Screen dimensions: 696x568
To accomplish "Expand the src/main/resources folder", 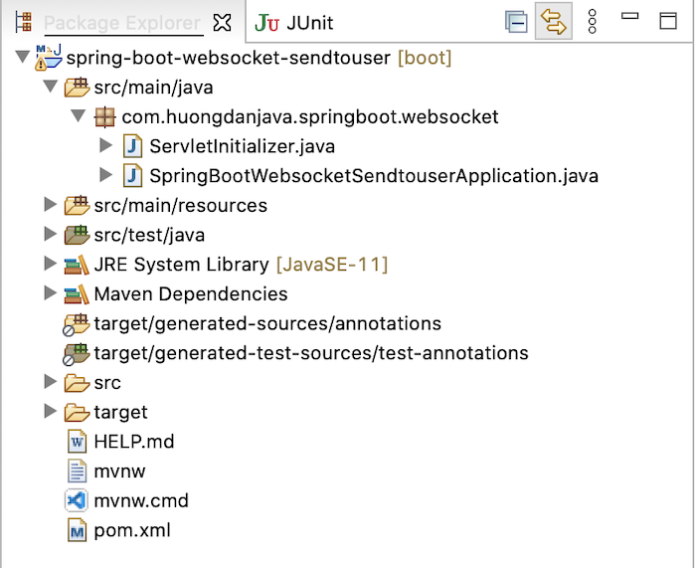I will coord(51,205).
